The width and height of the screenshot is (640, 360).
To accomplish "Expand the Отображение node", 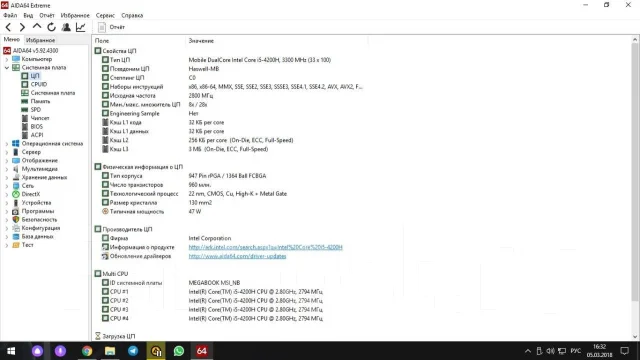I will (7, 161).
